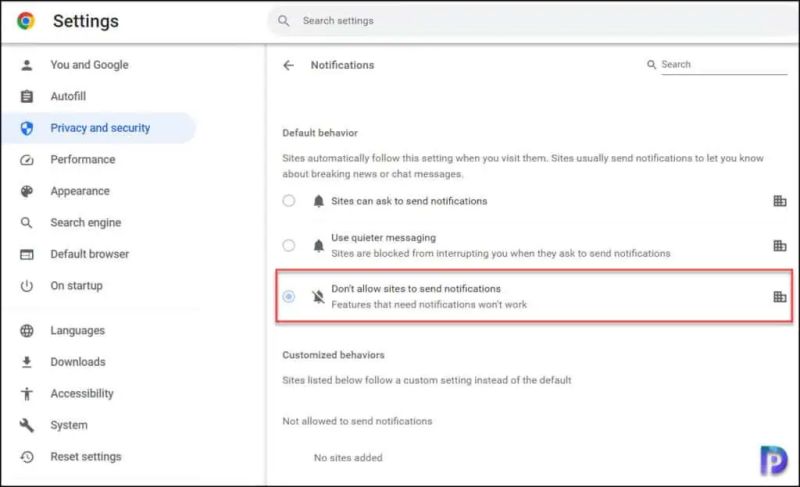Click bell icon for Sites can ask
This screenshot has height=487, width=800.
tap(318, 201)
